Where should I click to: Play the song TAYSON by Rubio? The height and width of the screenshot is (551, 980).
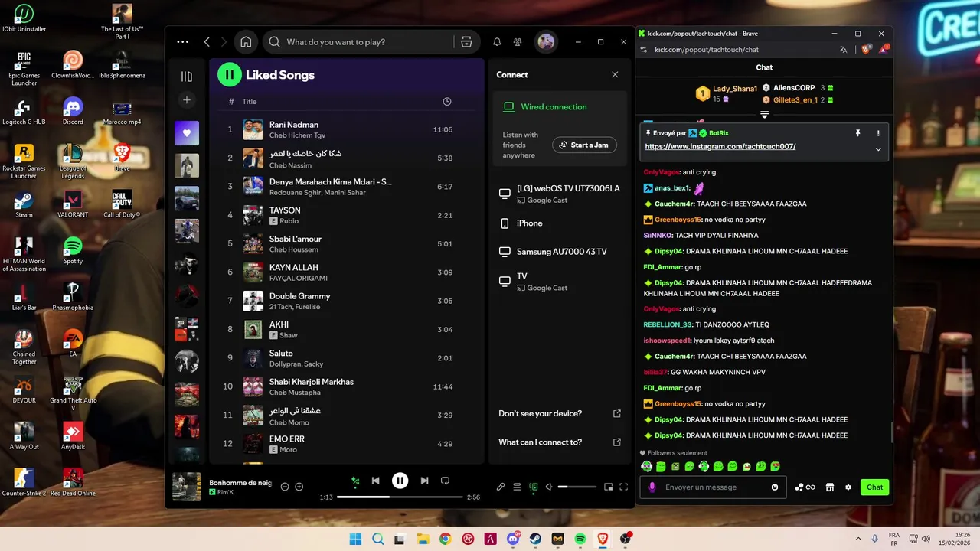tap(347, 215)
